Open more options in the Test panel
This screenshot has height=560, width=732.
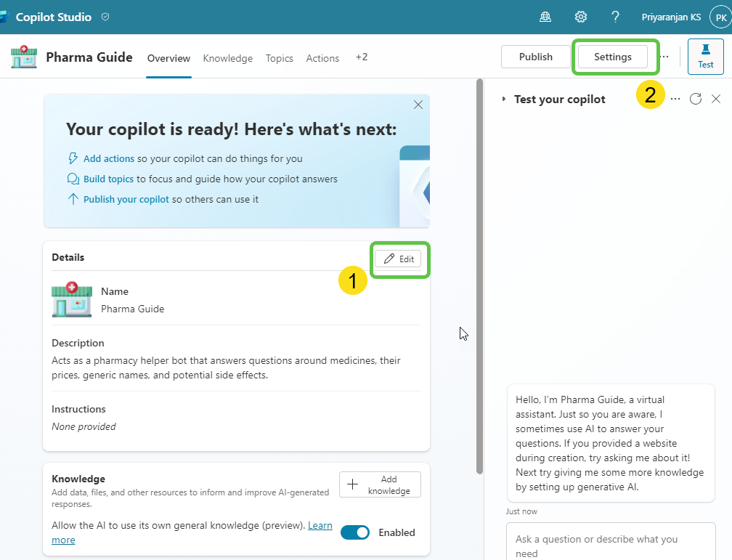(675, 99)
